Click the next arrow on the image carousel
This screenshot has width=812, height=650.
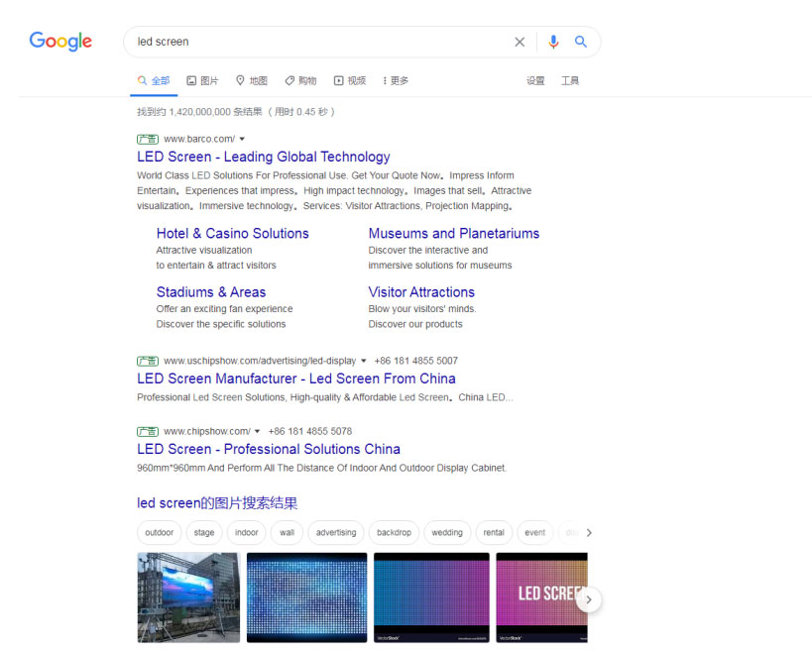pos(588,599)
